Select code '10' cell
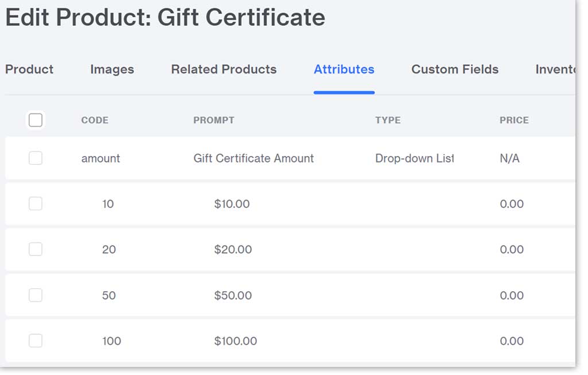The width and height of the screenshot is (588, 375). click(x=108, y=204)
